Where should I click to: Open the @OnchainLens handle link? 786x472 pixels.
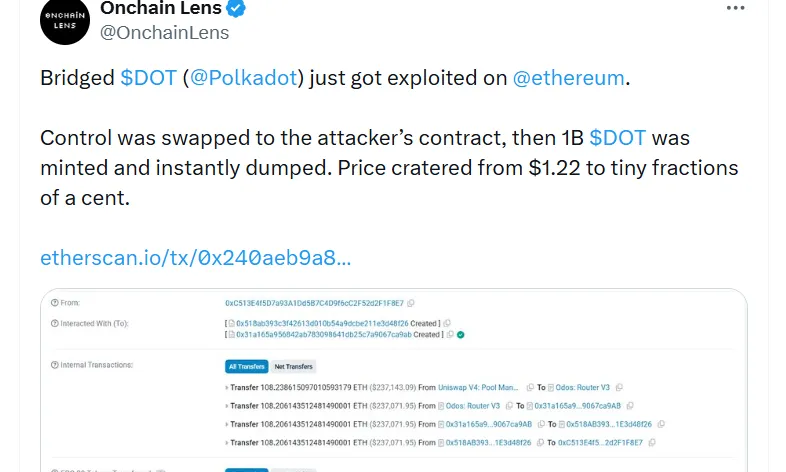click(165, 33)
